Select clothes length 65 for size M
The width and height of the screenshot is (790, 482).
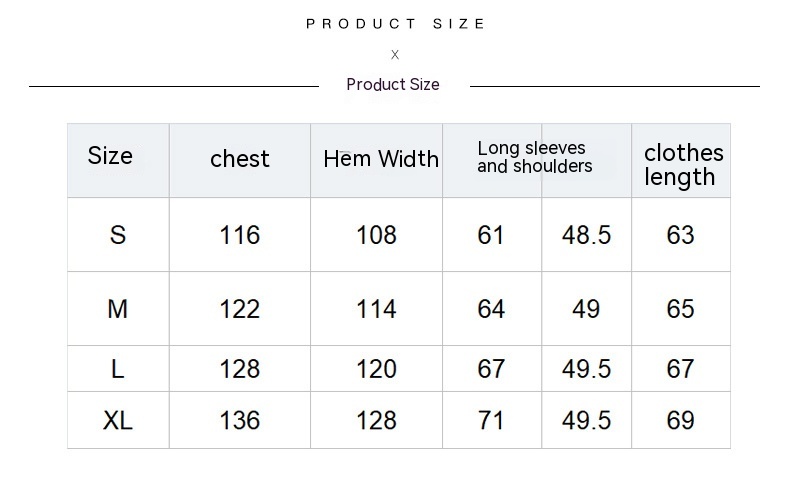point(680,309)
